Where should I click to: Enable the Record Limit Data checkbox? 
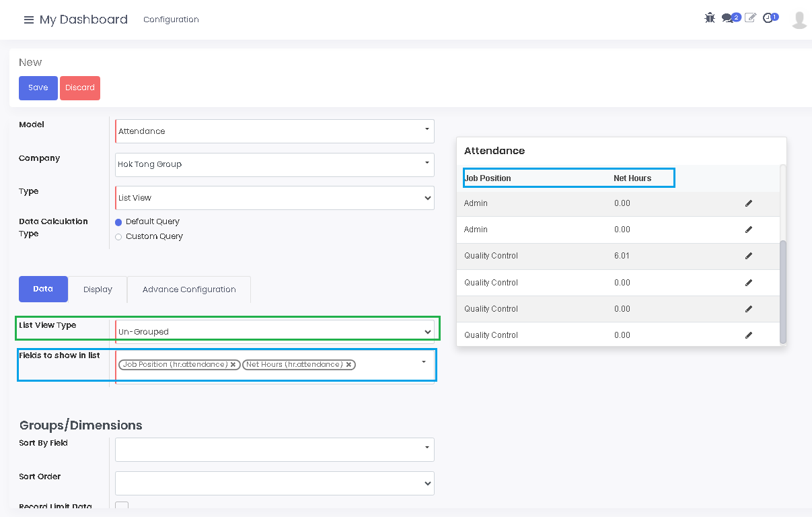click(122, 506)
